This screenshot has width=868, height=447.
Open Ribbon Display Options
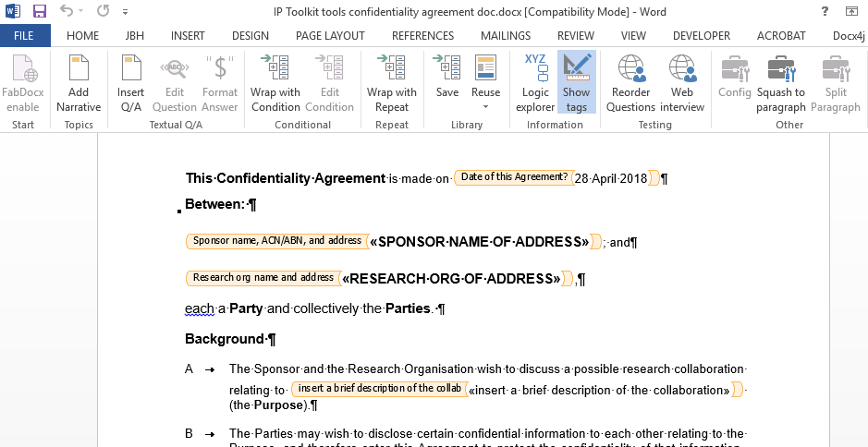click(x=851, y=11)
